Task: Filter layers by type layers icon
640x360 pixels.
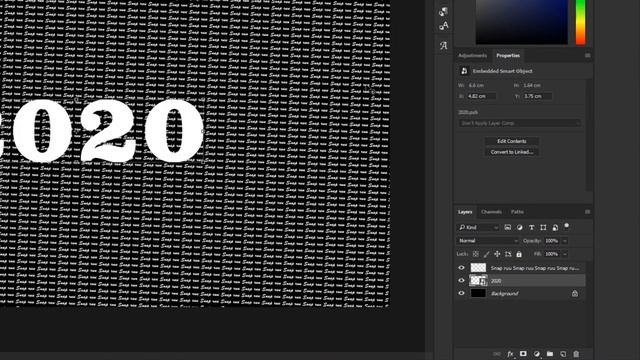Action: (x=531, y=227)
